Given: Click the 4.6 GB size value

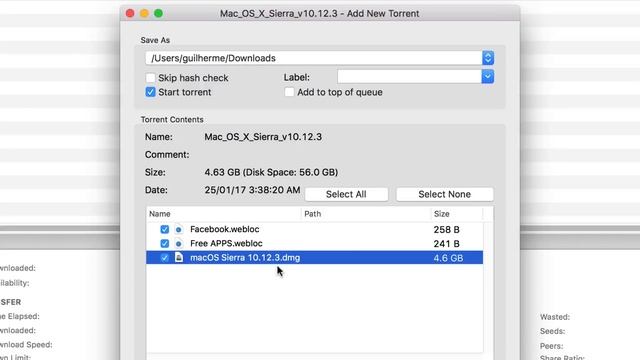Looking at the screenshot, I should click(x=448, y=258).
